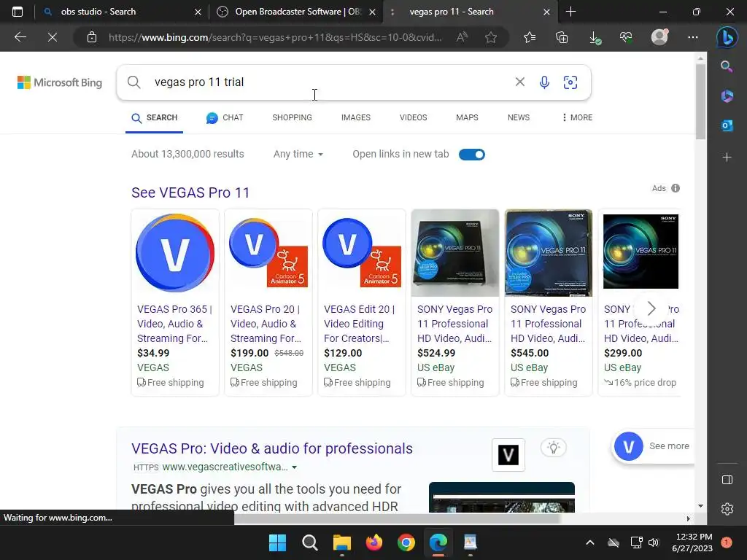Launch Chrome from taskbar
This screenshot has width=747, height=560.
tap(406, 542)
